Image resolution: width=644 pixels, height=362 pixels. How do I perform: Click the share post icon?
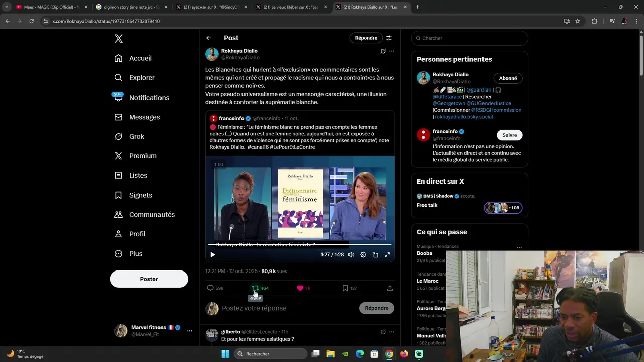pyautogui.click(x=390, y=288)
